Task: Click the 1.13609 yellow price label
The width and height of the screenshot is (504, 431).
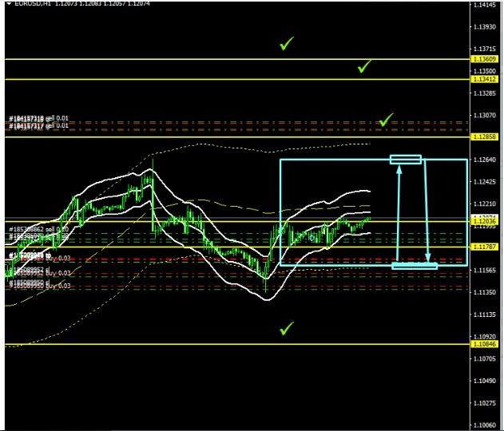Action: [485, 60]
